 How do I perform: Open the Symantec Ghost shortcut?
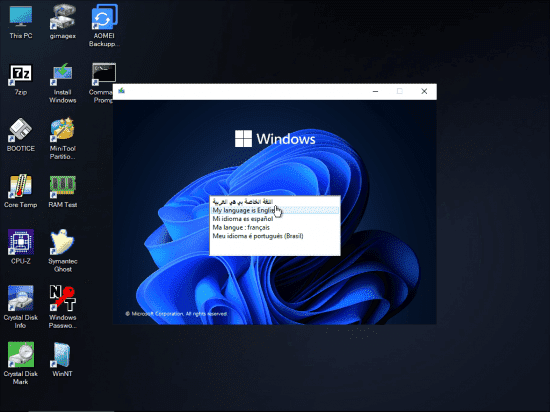(x=62, y=250)
